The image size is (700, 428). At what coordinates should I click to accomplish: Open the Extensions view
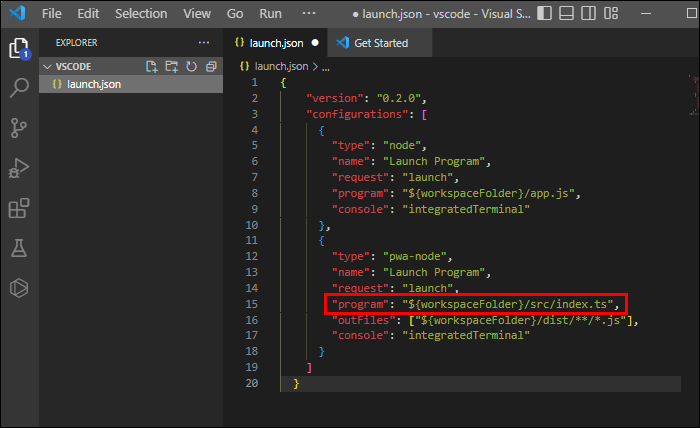tap(18, 208)
